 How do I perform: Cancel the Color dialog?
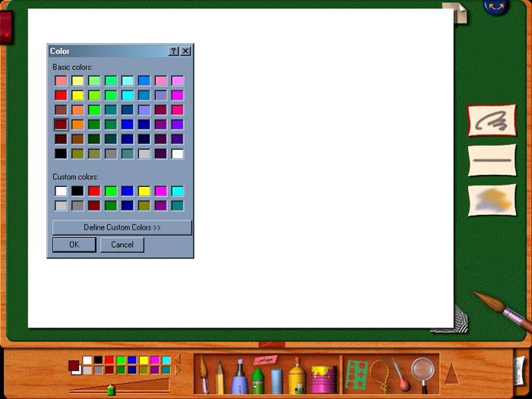coord(122,245)
